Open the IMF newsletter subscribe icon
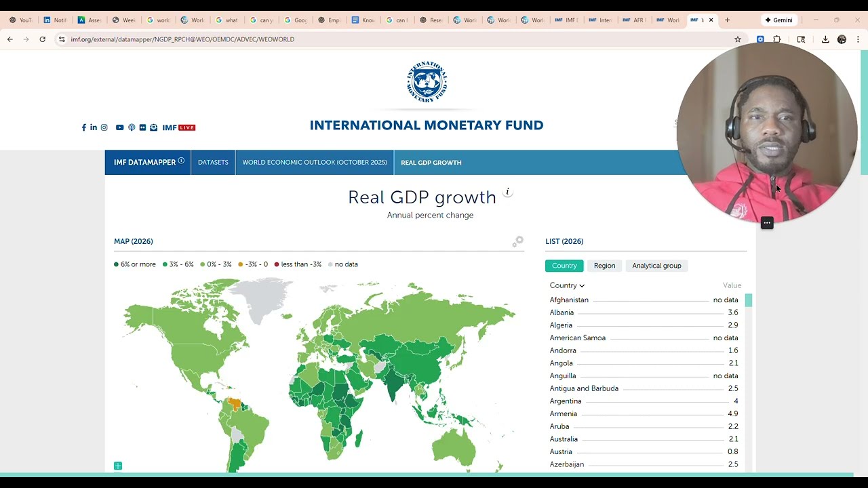This screenshot has height=488, width=868. pyautogui.click(x=153, y=127)
